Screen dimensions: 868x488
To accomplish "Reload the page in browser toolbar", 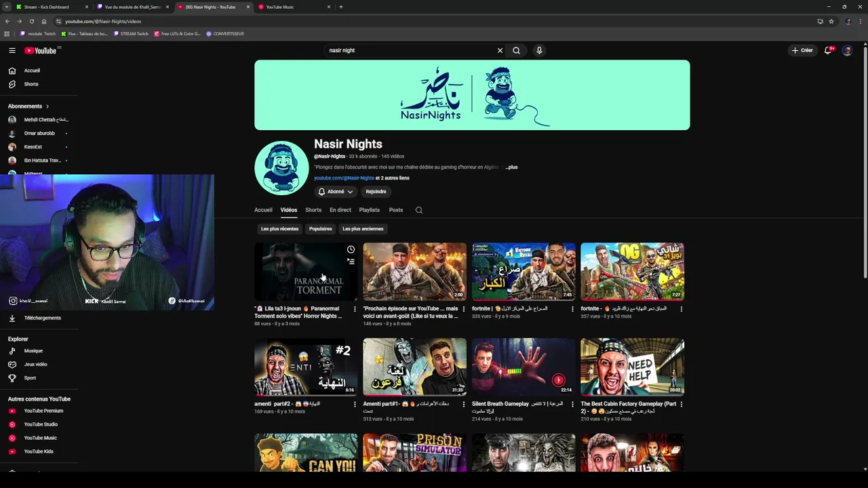I will click(31, 21).
